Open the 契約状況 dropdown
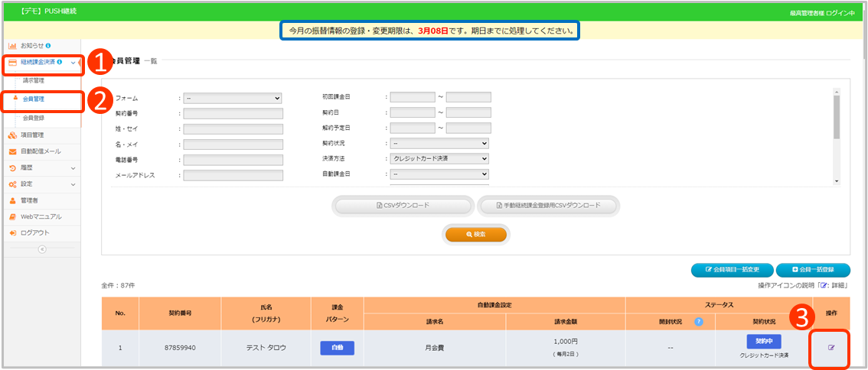Screen dimensions: 868x370 click(439, 143)
